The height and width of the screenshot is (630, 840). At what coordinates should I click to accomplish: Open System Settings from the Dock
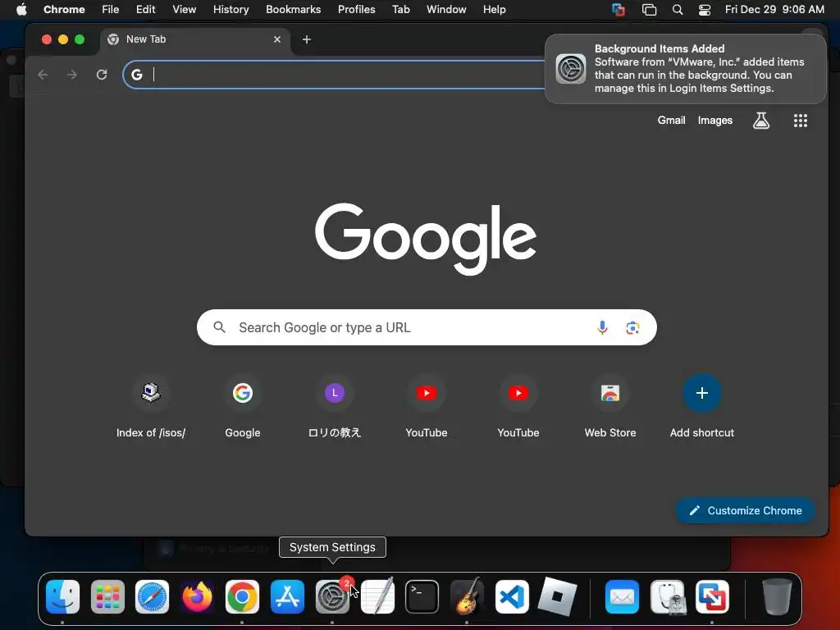(x=332, y=596)
